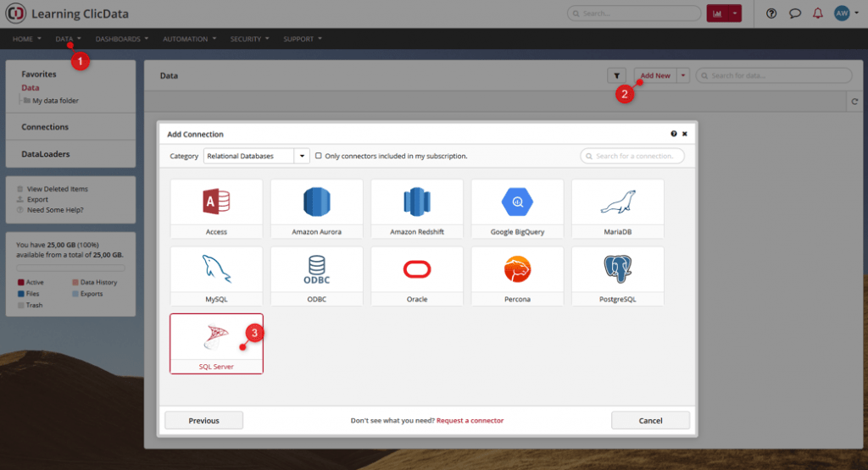Screen dimensions: 868x470
Task: Focus the Search for data field
Action: coord(774,75)
